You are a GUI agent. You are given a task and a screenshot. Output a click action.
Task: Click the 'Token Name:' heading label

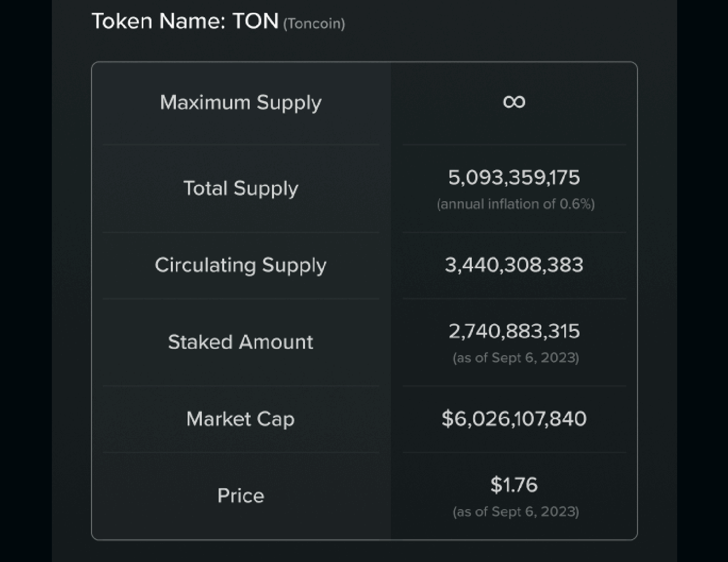click(x=158, y=21)
